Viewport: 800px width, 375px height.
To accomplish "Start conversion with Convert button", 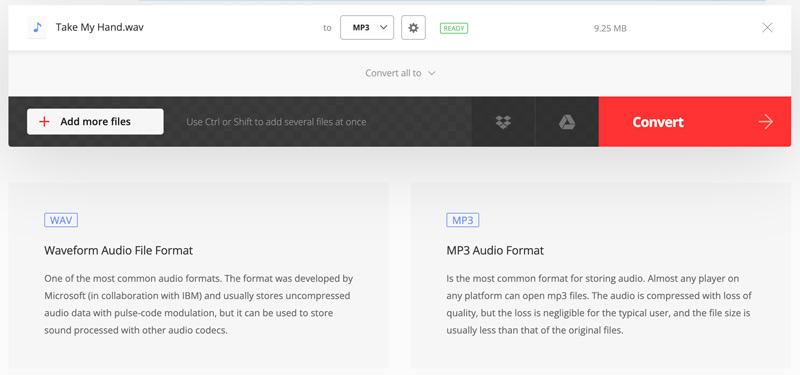I will pyautogui.click(x=694, y=122).
